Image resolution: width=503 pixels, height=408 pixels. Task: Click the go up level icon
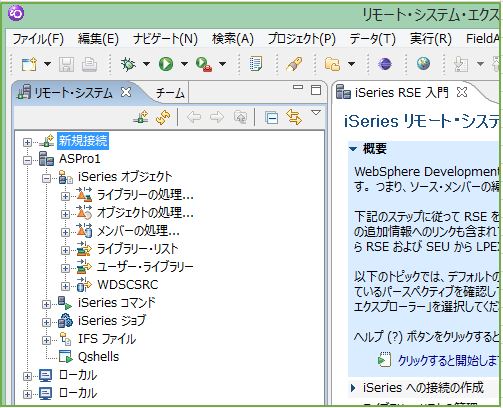click(x=240, y=117)
